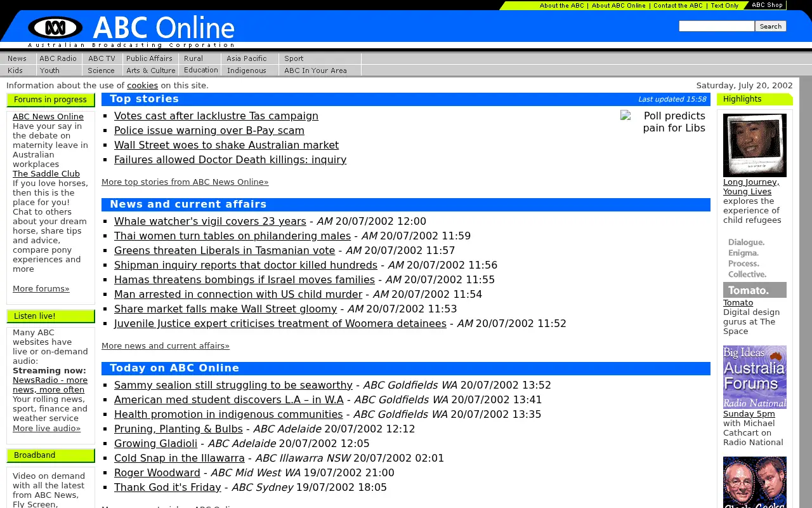Open Asia Pacific navigation item
Image resolution: width=812 pixels, height=508 pixels.
(x=247, y=58)
